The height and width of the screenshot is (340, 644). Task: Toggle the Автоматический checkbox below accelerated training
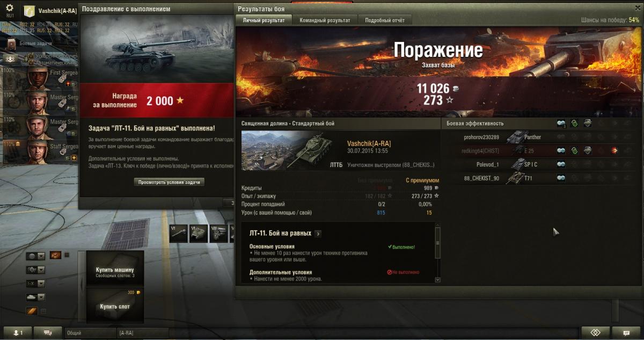tap(31, 63)
